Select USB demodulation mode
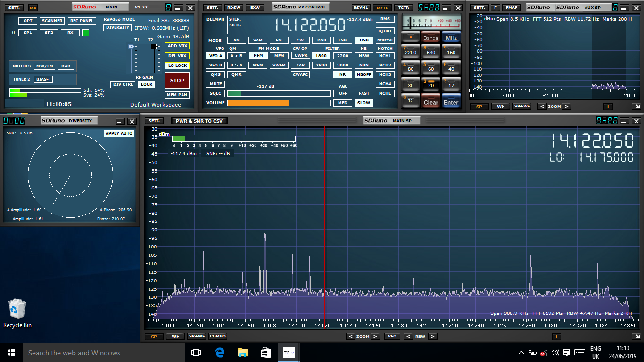Viewport: 644px width, 362px height. 364,41
